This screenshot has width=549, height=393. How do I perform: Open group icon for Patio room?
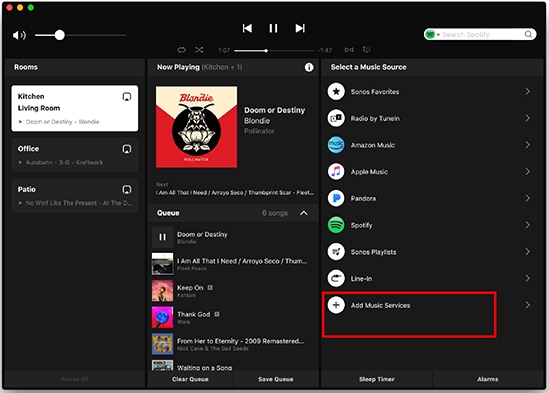pyautogui.click(x=127, y=190)
